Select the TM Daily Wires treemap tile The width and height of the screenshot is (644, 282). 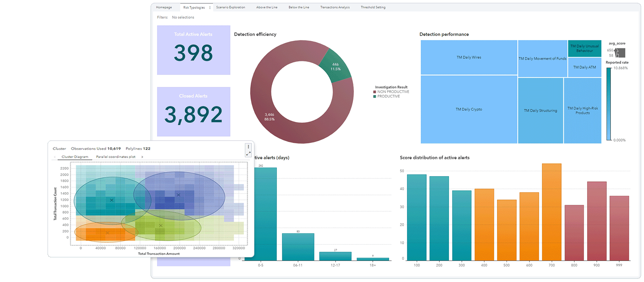pyautogui.click(x=469, y=57)
